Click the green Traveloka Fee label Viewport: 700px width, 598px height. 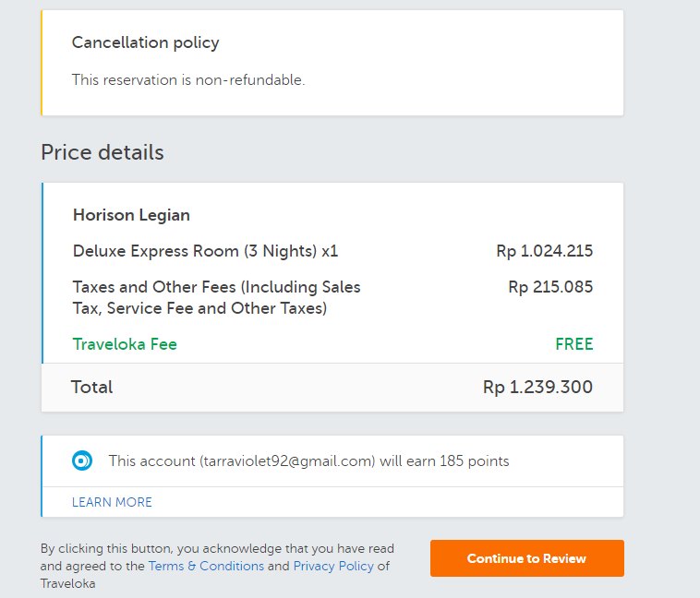pyautogui.click(x=125, y=344)
